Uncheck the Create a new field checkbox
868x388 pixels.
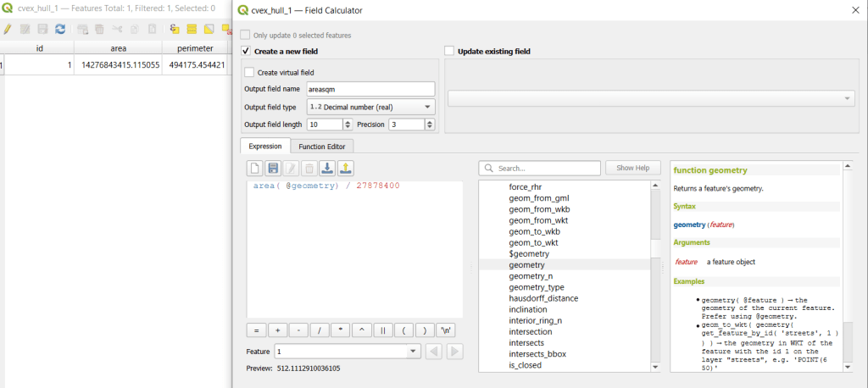(246, 52)
